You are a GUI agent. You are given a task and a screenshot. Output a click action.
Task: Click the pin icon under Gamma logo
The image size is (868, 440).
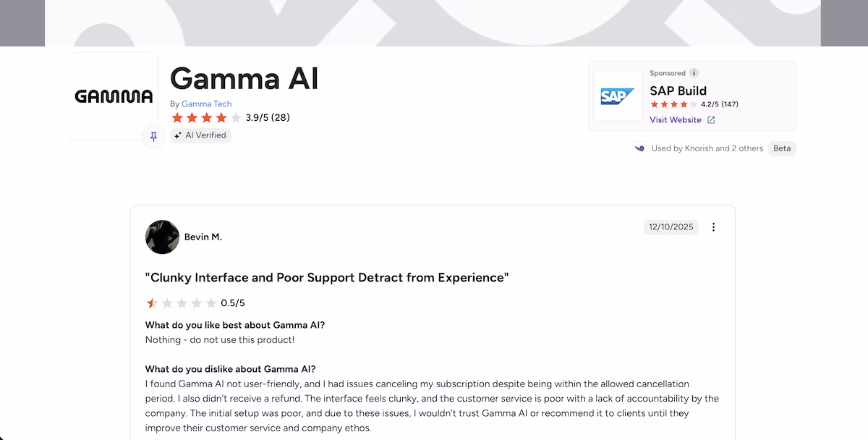tap(153, 136)
